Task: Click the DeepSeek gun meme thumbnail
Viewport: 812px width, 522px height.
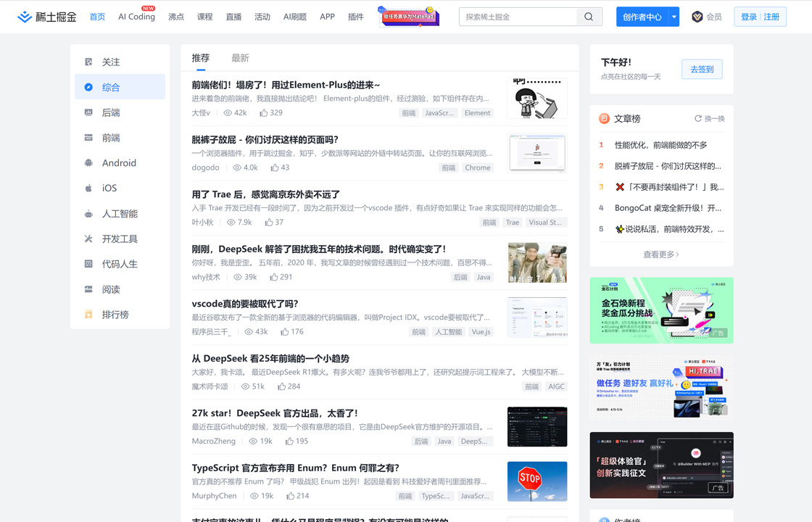Action: [537, 262]
